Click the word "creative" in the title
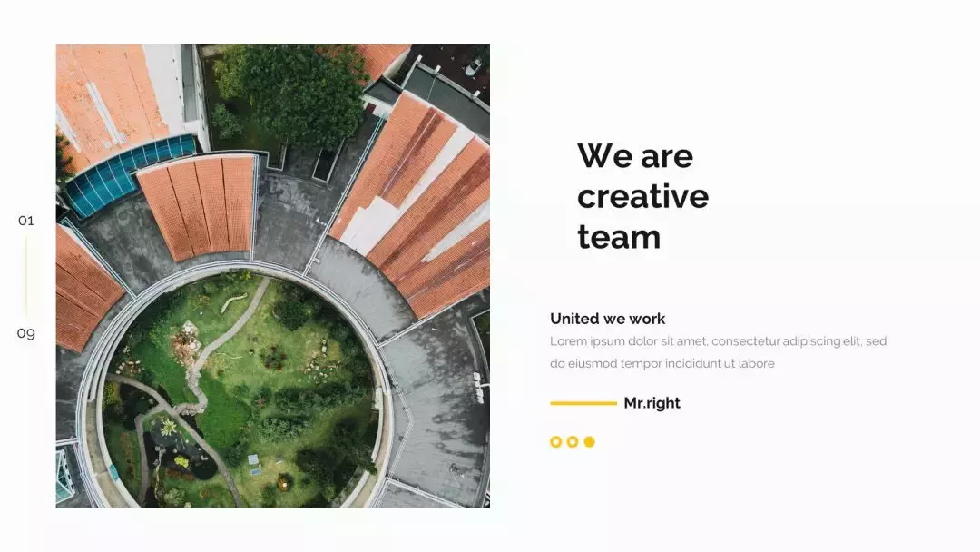The width and height of the screenshot is (980, 552). tap(642, 196)
